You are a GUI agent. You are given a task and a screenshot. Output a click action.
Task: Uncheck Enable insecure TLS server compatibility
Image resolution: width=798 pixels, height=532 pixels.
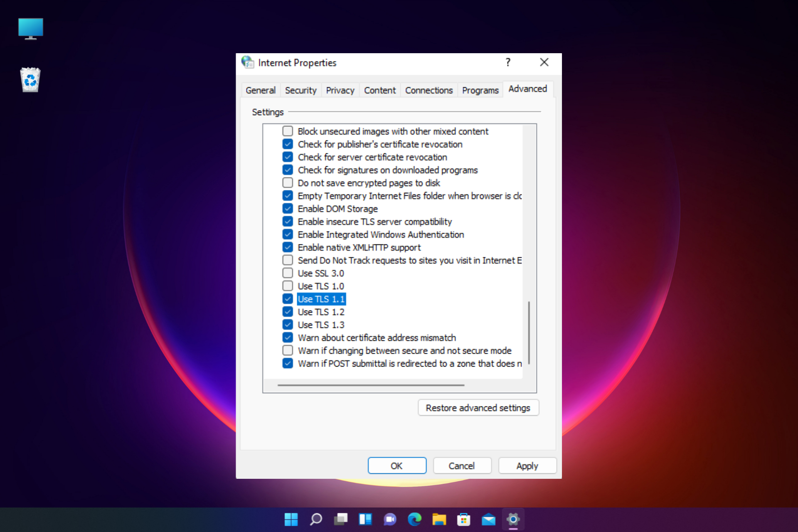click(288, 222)
